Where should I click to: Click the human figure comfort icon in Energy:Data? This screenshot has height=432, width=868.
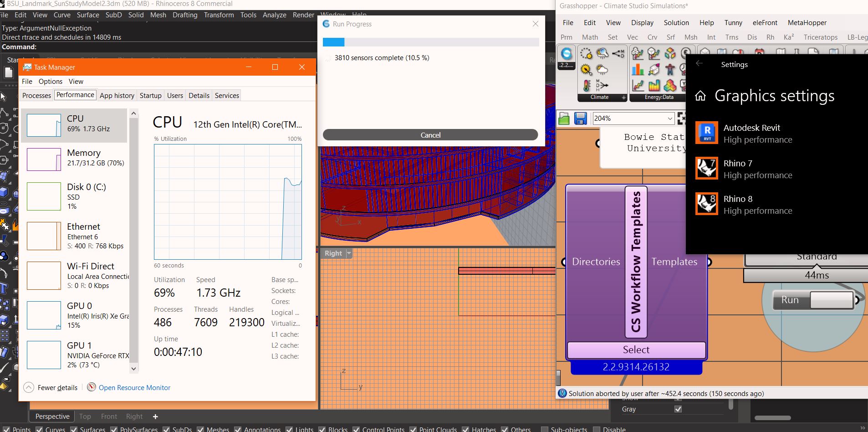tap(670, 70)
